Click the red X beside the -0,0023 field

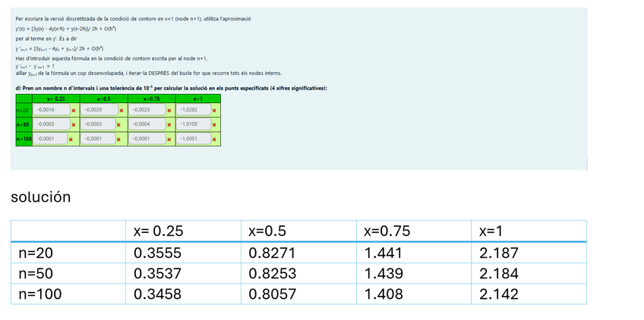pyautogui.click(x=168, y=110)
